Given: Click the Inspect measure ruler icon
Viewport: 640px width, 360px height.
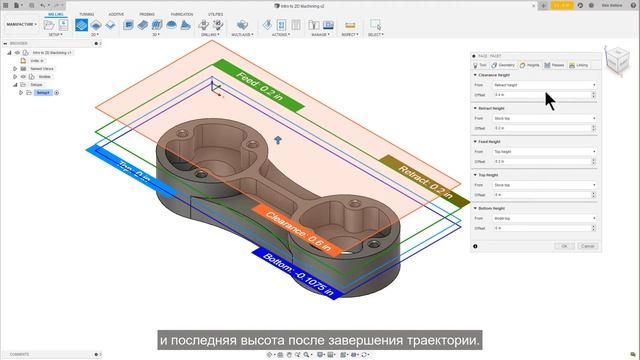Looking at the screenshot, I should click(350, 25).
